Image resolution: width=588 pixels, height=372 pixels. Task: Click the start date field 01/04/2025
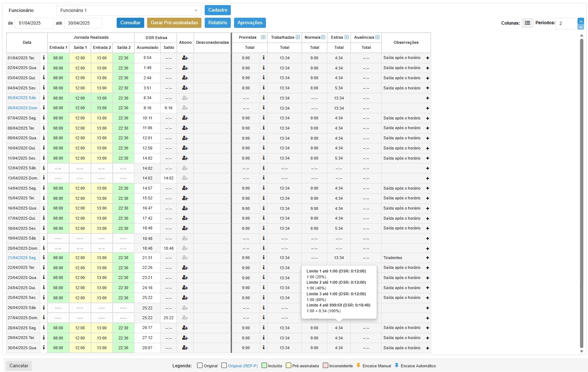tap(34, 23)
